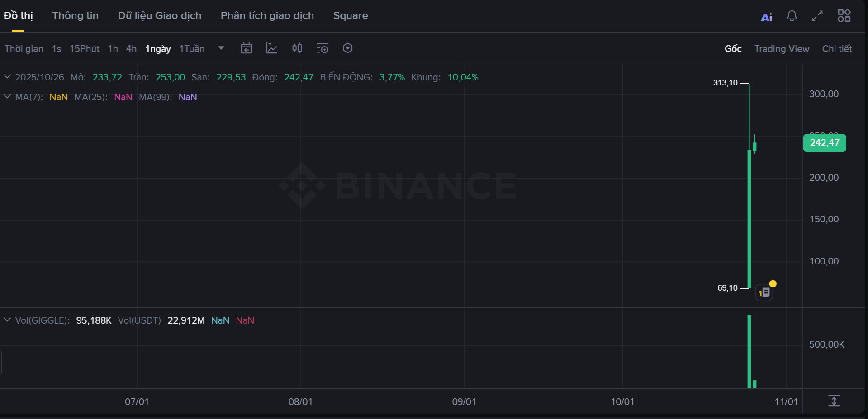868x419 pixels.
Task: Click the hexagon chart settings icon
Action: coord(348,48)
